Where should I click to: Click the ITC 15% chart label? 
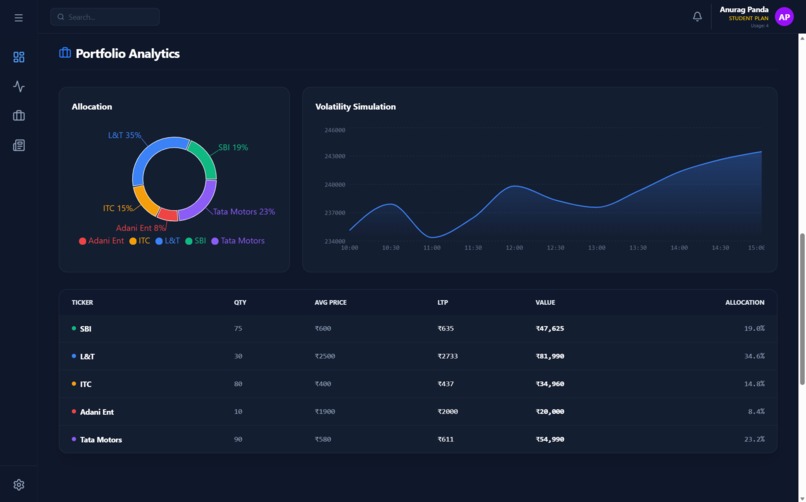pyautogui.click(x=118, y=208)
